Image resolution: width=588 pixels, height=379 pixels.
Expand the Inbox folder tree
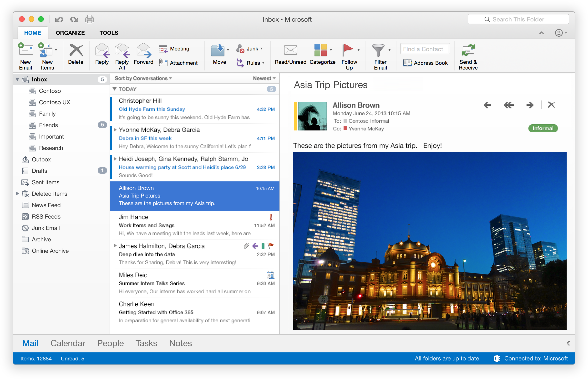click(17, 79)
